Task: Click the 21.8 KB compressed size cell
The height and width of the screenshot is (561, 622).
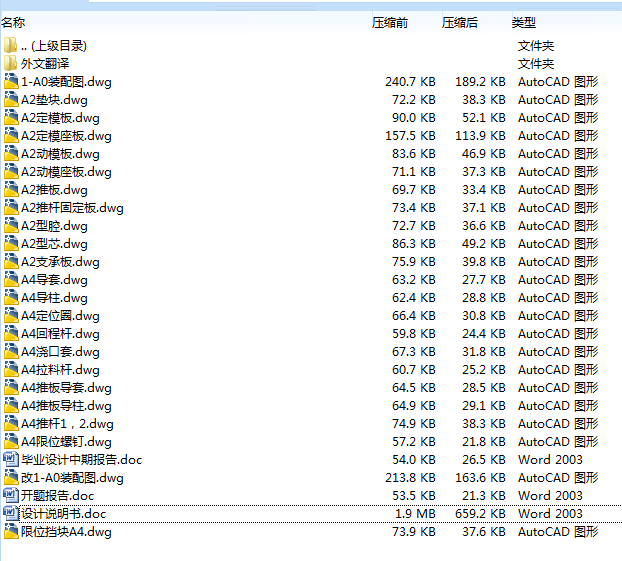Action: pyautogui.click(x=484, y=442)
